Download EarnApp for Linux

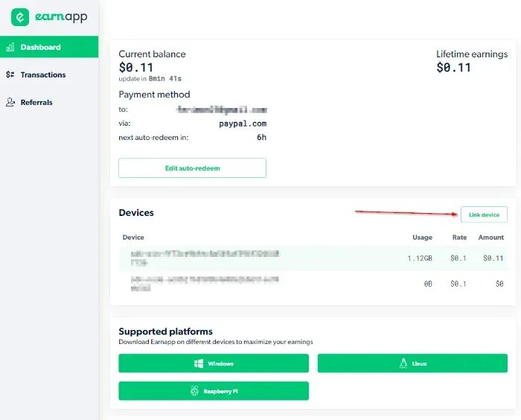tap(412, 363)
